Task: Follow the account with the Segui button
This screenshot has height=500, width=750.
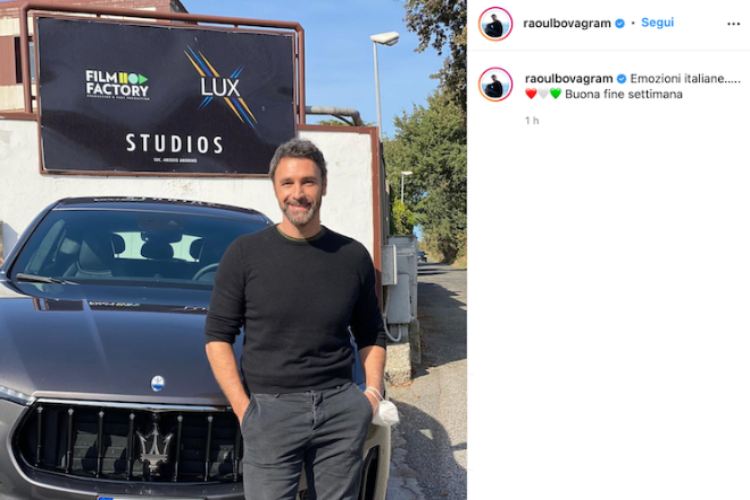Action: (x=657, y=22)
